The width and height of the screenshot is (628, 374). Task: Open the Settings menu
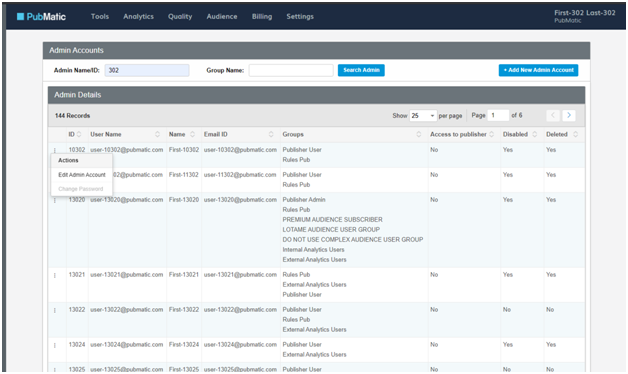coord(300,16)
